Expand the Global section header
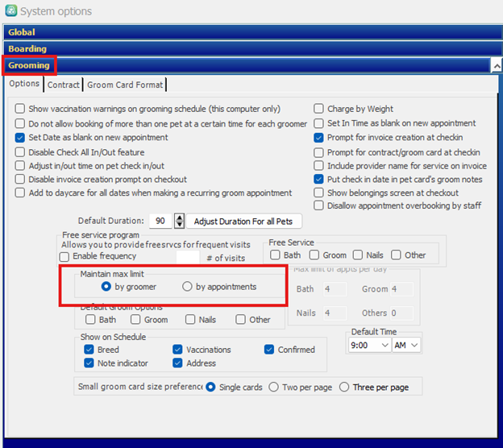The width and height of the screenshot is (503, 448). pyautogui.click(x=253, y=32)
